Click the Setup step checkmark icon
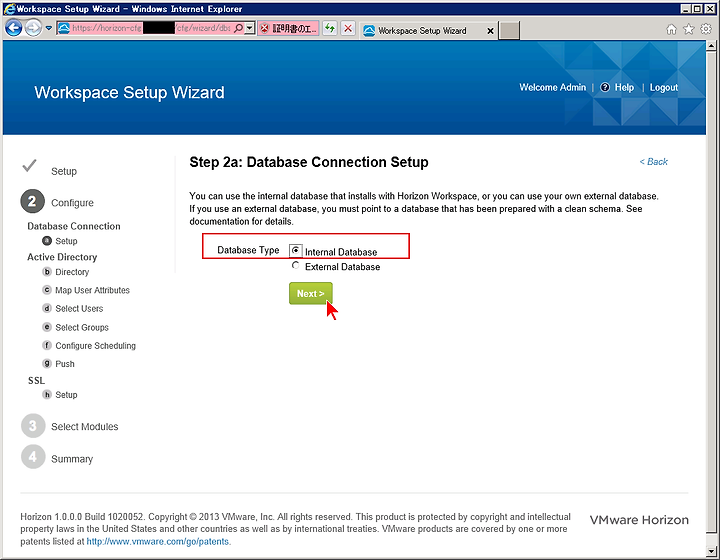Screen dimensions: 720x560 [29, 165]
